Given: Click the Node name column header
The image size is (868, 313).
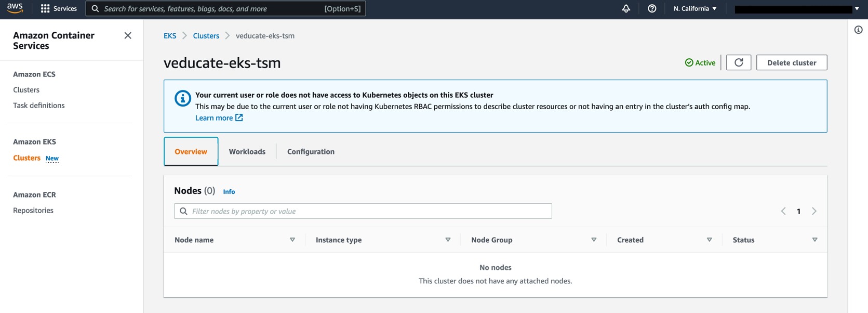Looking at the screenshot, I should point(194,240).
